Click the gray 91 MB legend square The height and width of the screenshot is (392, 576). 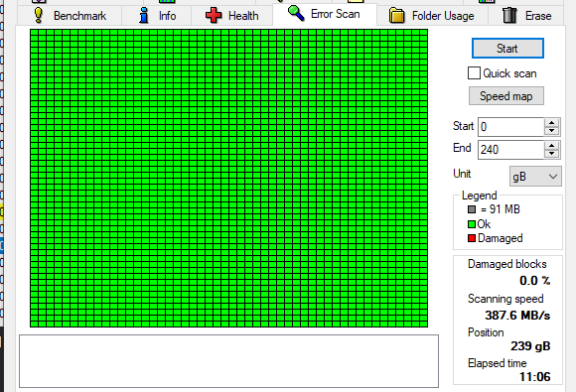coord(472,209)
